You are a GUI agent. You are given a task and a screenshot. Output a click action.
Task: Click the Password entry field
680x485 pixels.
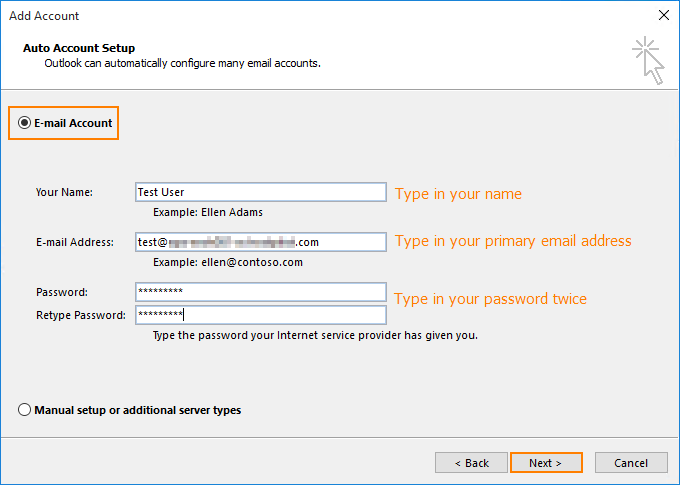point(260,292)
